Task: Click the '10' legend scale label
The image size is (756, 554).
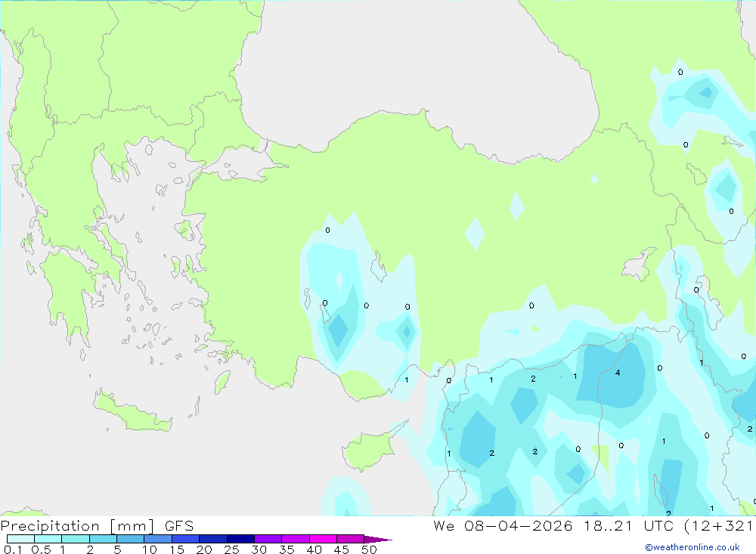Action: 150,549
